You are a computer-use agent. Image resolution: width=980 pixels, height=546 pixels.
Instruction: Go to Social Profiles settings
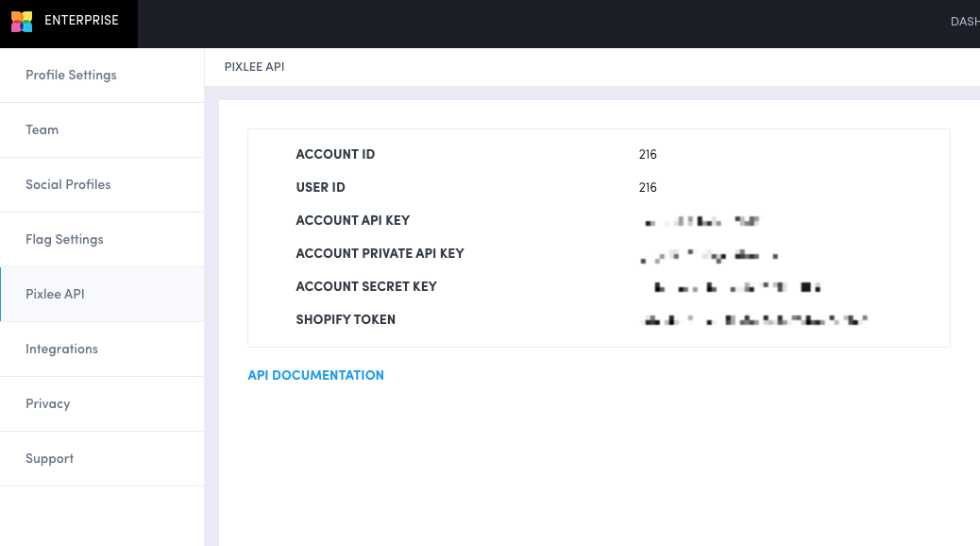tap(102, 184)
